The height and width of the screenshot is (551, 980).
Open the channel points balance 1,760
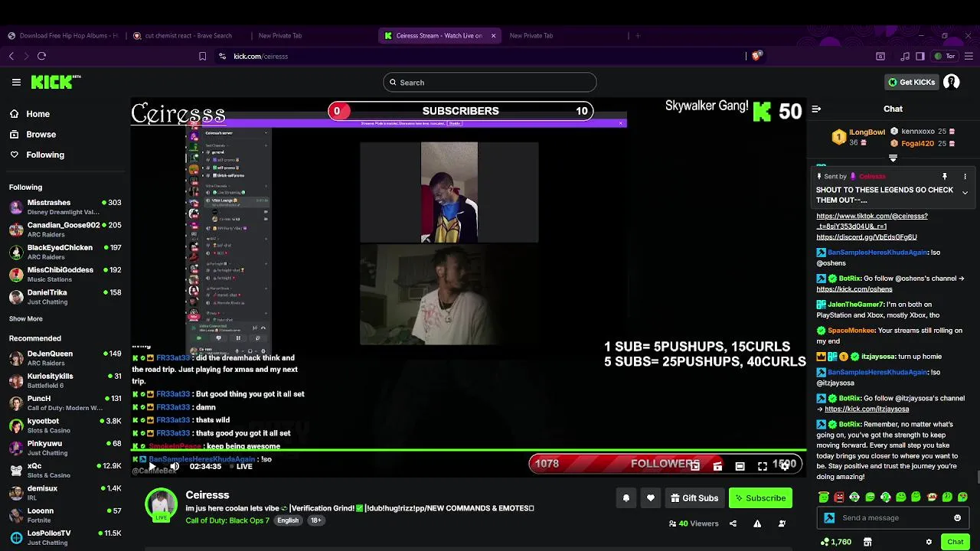(x=836, y=542)
